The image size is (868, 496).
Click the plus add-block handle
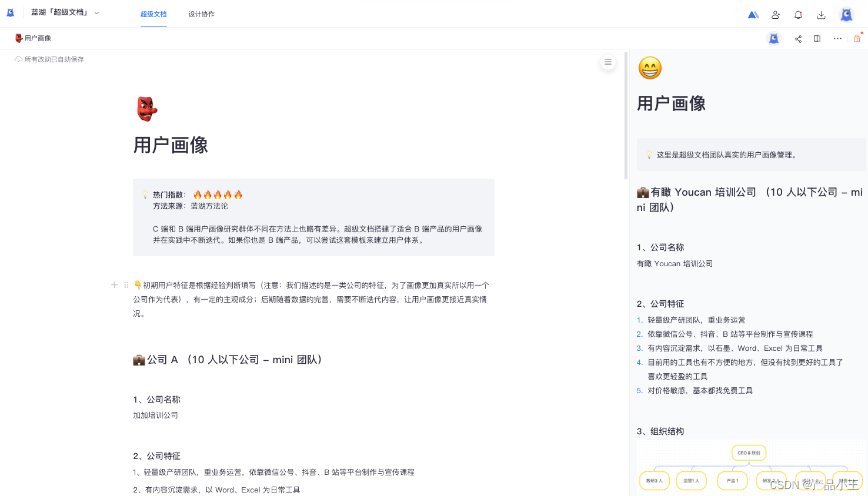click(x=114, y=285)
